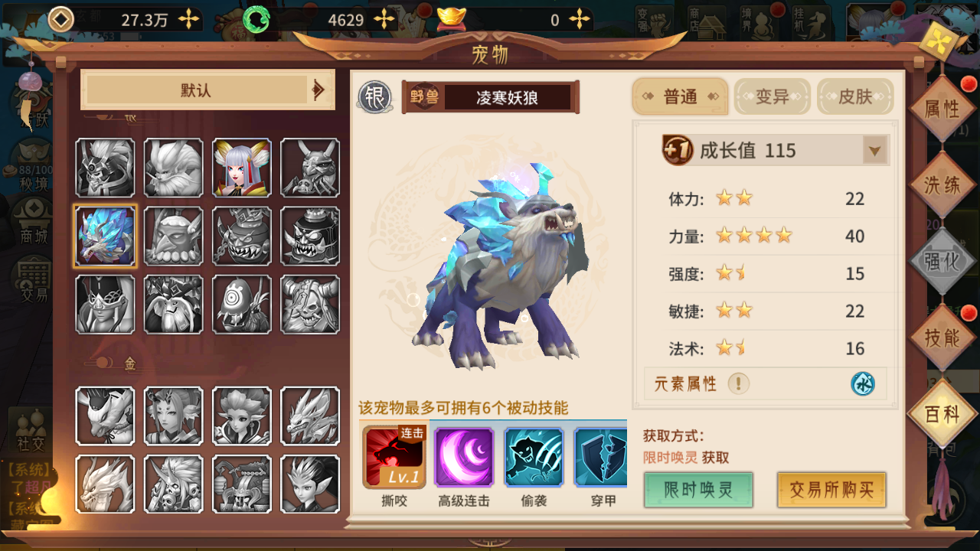
Task: Click the 限时唤灵 green button
Action: pos(698,490)
